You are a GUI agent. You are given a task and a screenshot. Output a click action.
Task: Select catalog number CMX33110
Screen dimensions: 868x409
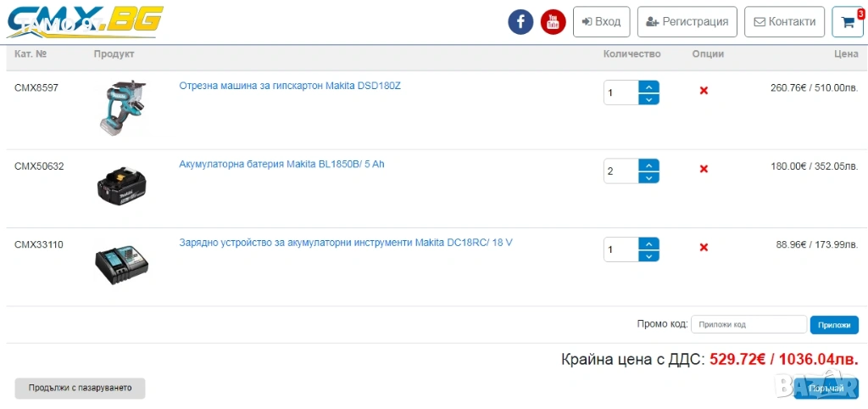click(x=39, y=244)
